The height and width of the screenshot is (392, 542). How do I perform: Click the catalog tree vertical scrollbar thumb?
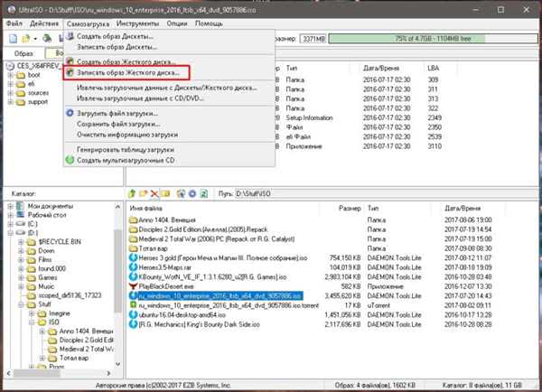click(x=117, y=273)
